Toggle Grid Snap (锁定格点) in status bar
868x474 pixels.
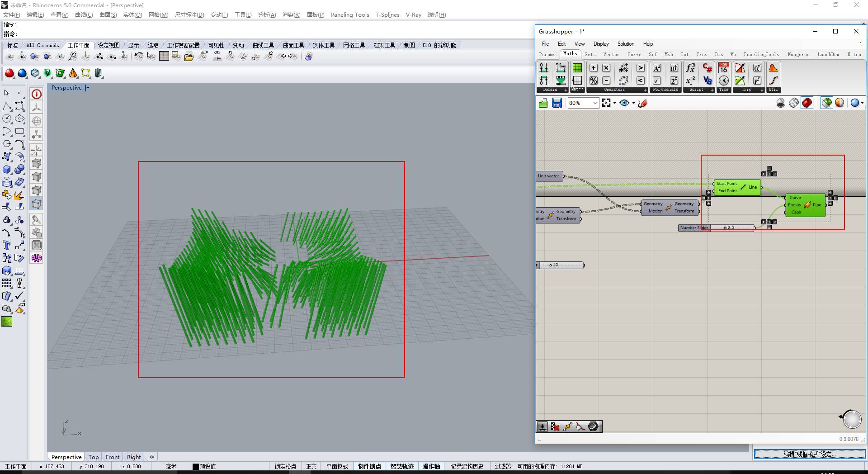(285, 466)
